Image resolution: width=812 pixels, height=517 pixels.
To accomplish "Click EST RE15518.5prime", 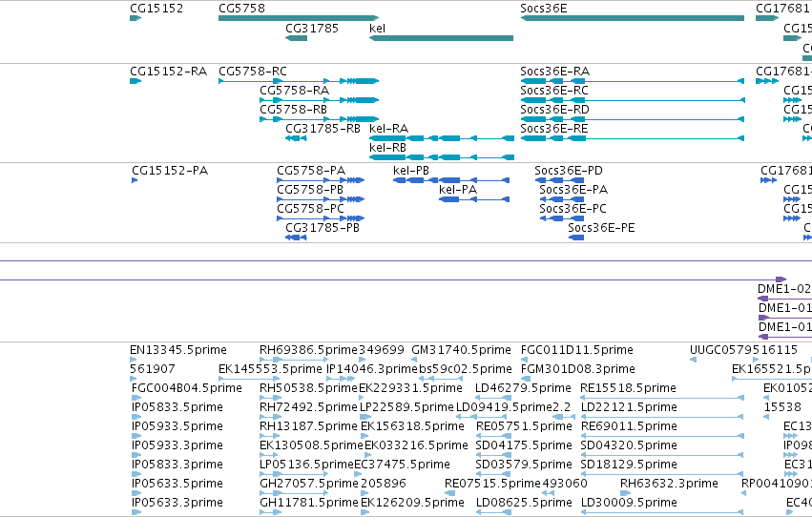I will point(628,388).
